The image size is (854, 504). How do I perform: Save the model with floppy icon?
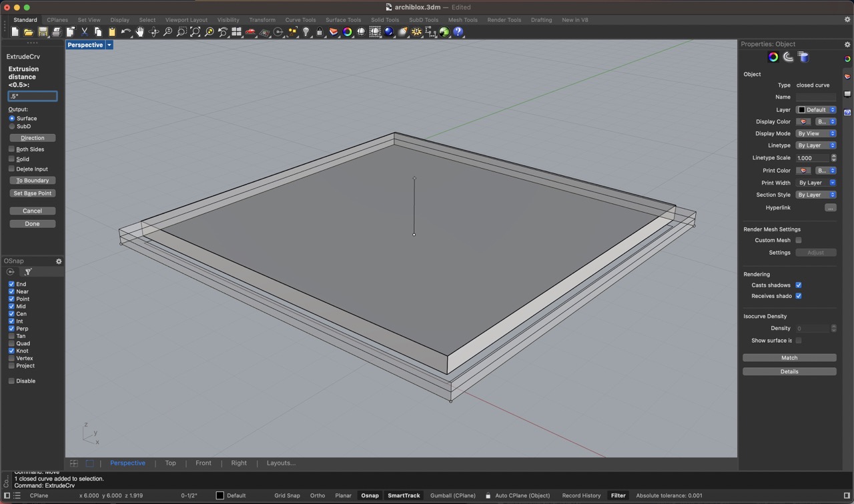point(43,32)
